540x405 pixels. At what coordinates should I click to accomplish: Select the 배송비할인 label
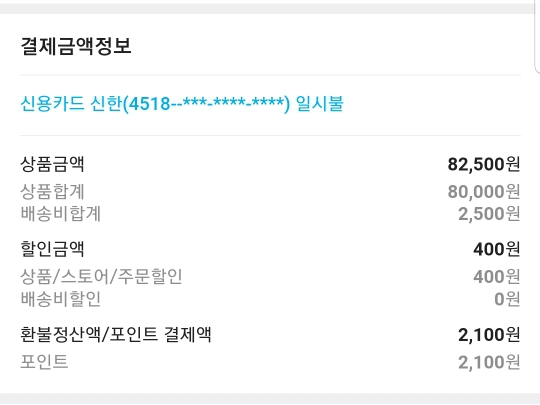[60, 299]
